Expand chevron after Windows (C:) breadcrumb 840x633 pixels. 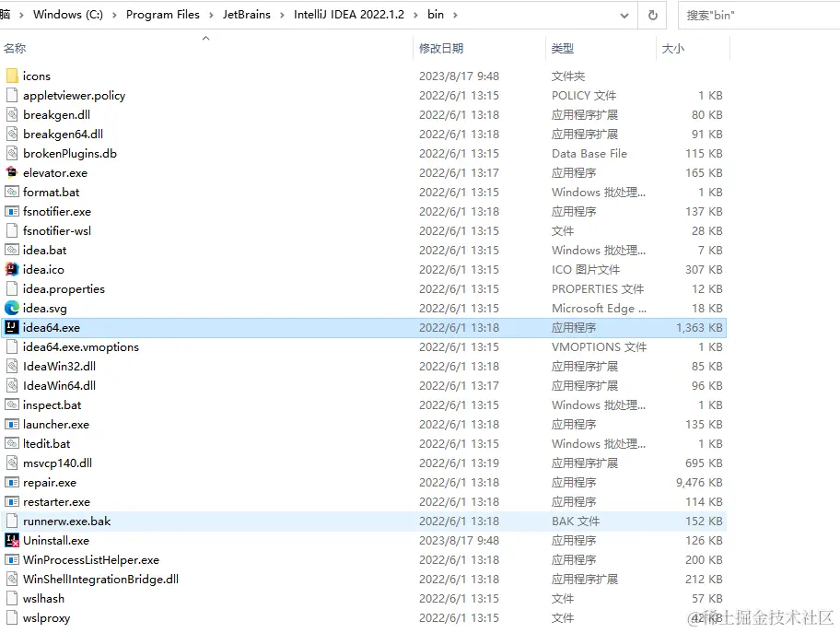pos(114,15)
